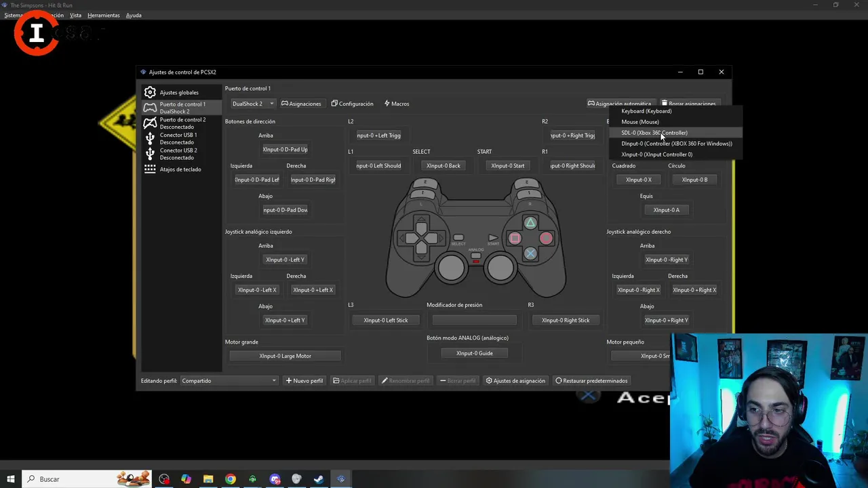Click the Izquierda D-Pad Left binding
The width and height of the screenshot is (868, 488).
257,180
